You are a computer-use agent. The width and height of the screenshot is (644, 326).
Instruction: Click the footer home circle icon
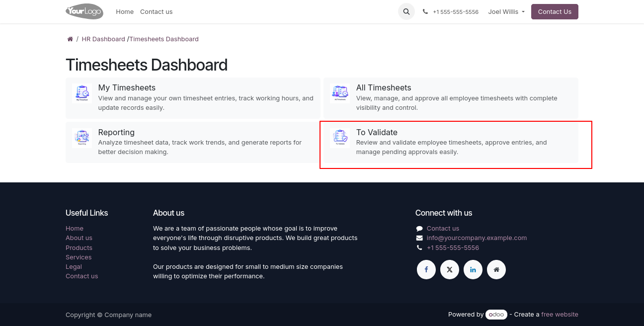pos(496,270)
